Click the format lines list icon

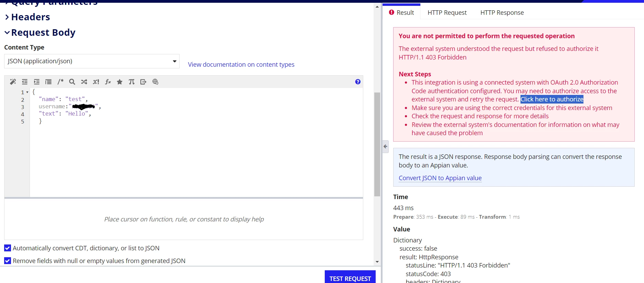pos(49,82)
